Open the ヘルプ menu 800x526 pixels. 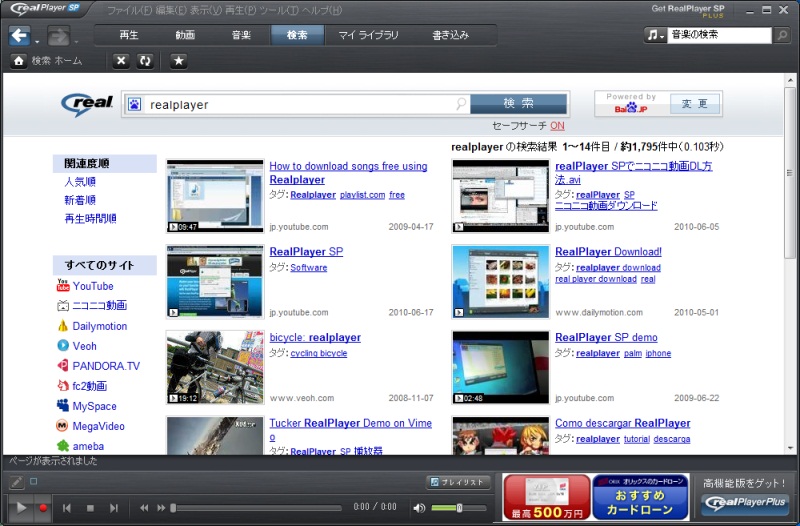click(322, 10)
